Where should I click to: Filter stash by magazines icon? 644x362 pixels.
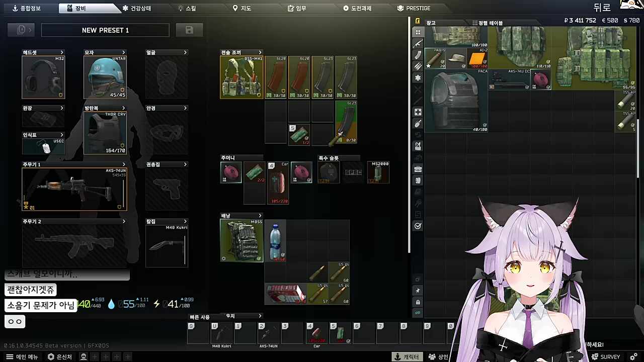418,55
